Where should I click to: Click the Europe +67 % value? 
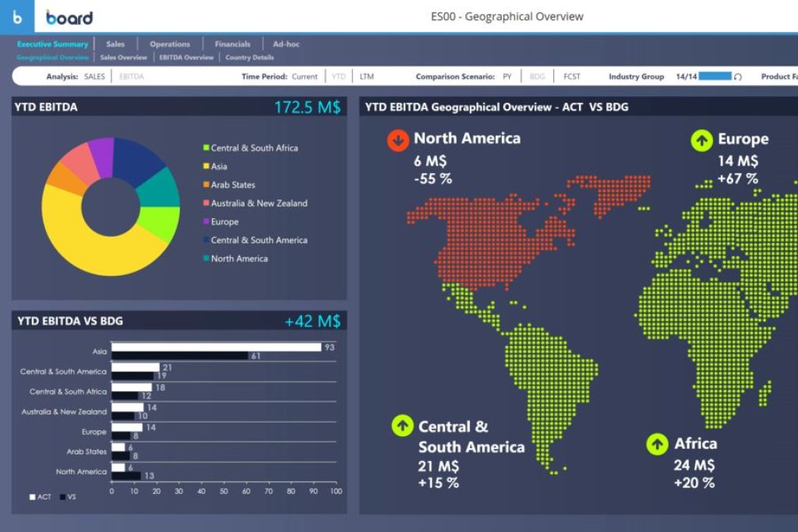(x=737, y=178)
